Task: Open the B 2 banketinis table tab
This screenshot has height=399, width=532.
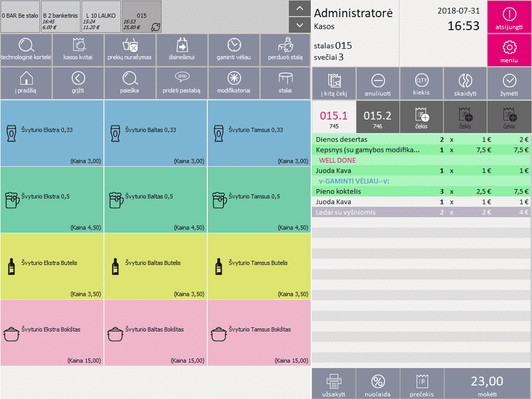Action: click(60, 17)
